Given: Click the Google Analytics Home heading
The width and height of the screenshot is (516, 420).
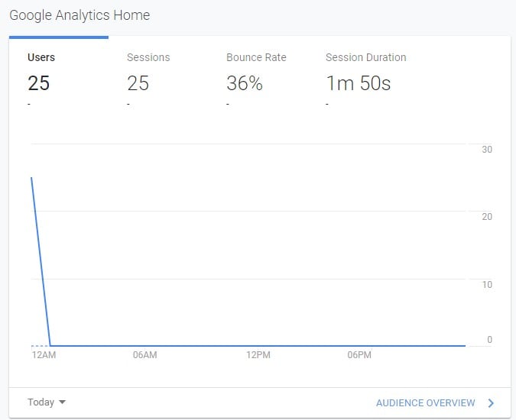Looking at the screenshot, I should [80, 15].
